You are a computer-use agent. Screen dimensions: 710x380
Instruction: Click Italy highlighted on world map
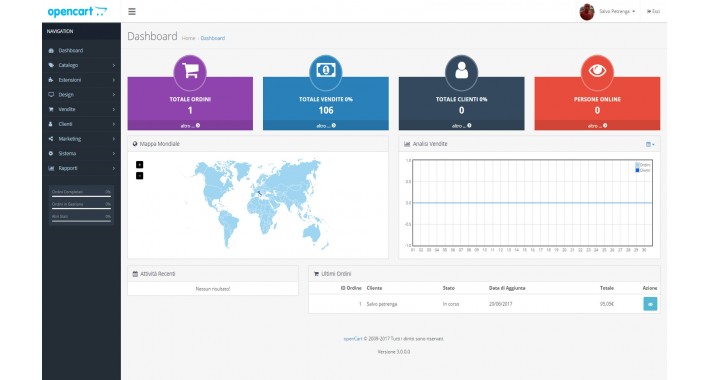(x=259, y=194)
